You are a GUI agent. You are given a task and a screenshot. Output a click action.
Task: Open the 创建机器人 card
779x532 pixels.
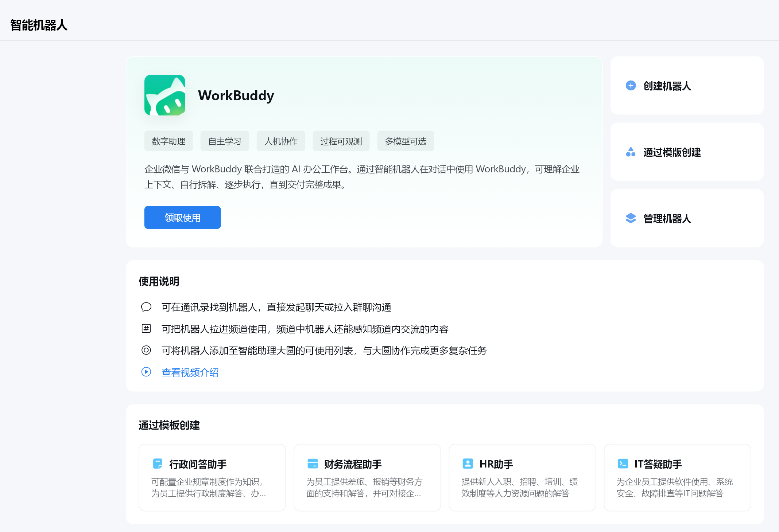tap(687, 86)
